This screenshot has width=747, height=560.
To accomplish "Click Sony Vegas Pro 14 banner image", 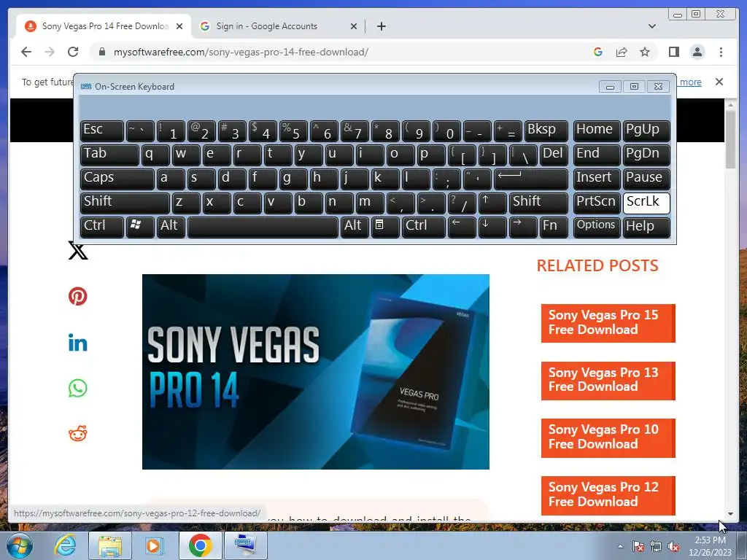I will [315, 371].
